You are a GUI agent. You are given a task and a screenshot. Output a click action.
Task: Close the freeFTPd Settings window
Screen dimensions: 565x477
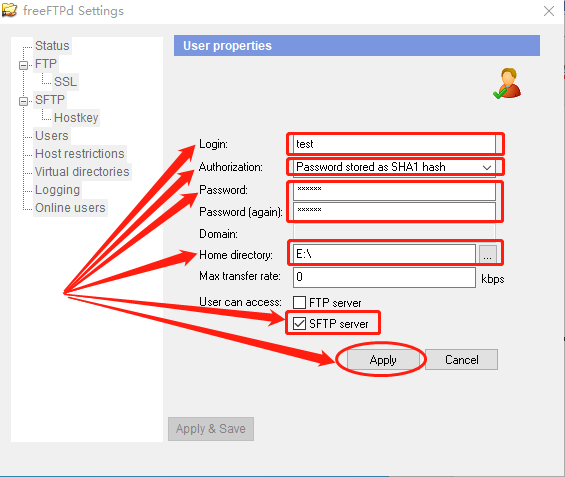[x=549, y=11]
